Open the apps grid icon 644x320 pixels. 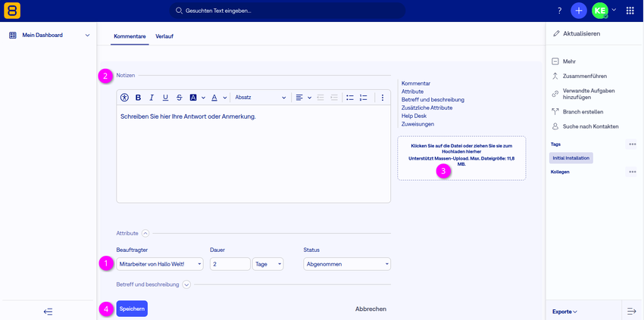(x=630, y=11)
